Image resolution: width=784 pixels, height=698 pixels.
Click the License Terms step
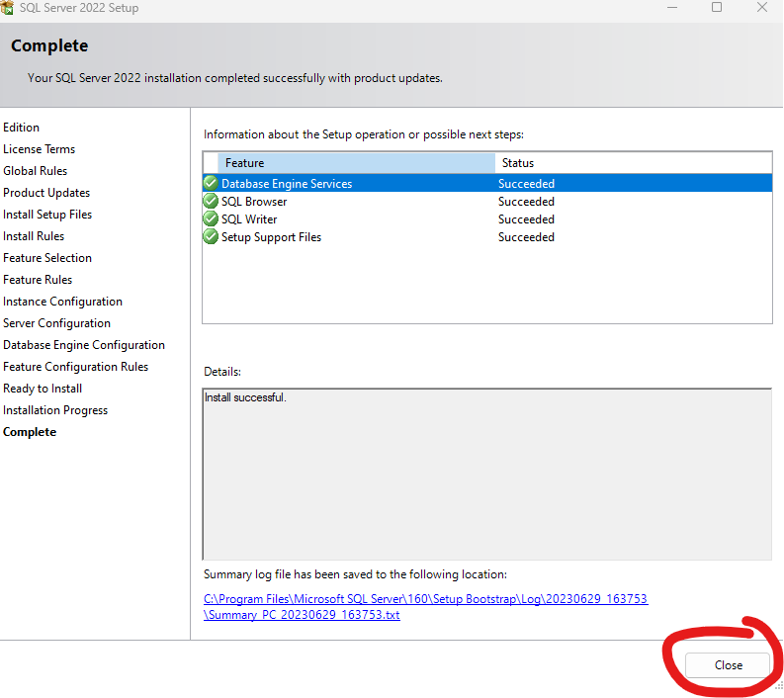pos(39,149)
